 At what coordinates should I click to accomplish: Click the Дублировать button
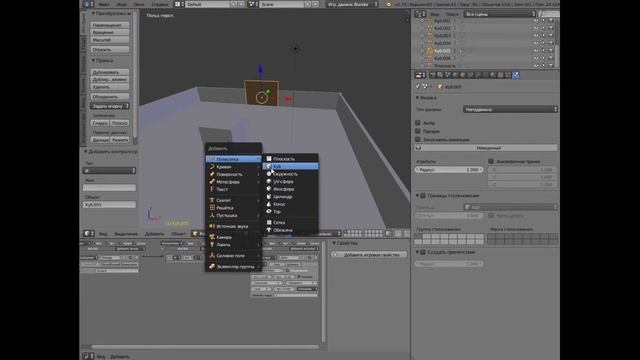click(x=110, y=72)
